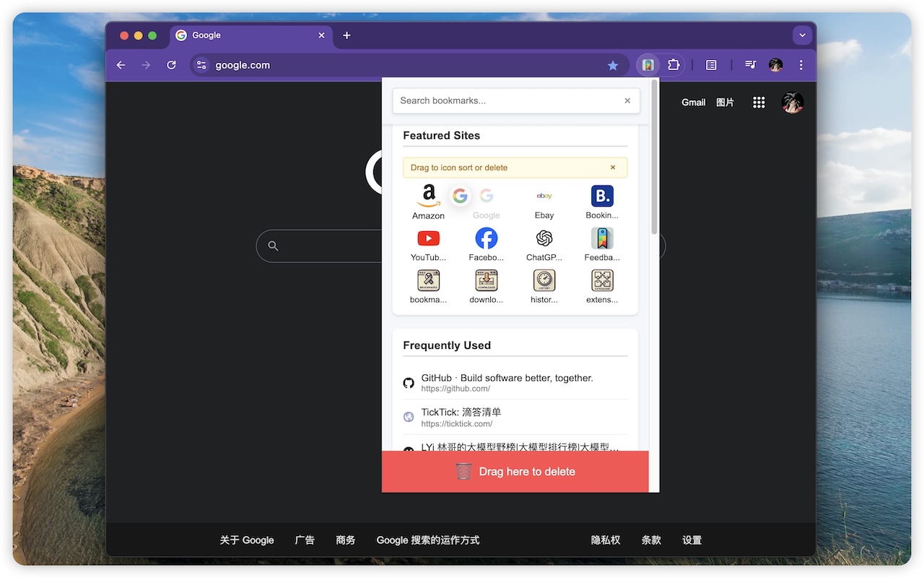This screenshot has height=578, width=924.
Task: Open the YouTube featured site icon
Action: 428,238
